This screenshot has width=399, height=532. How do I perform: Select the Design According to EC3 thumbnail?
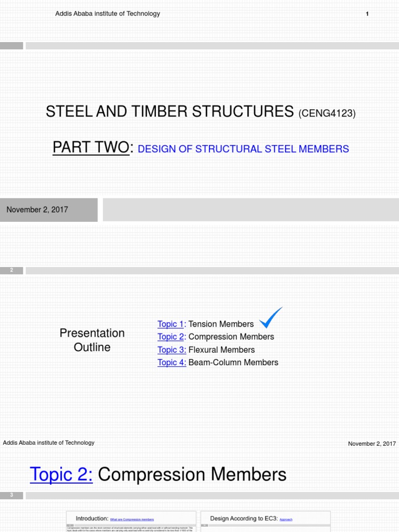click(265, 522)
